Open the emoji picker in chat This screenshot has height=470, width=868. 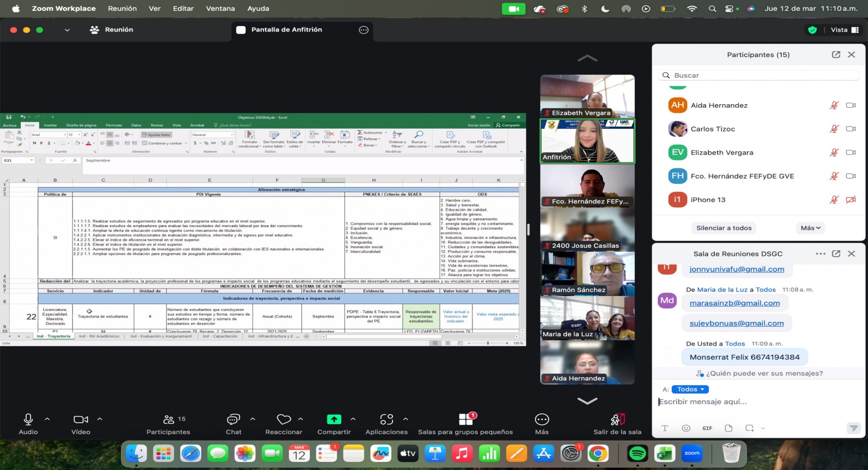(686, 428)
